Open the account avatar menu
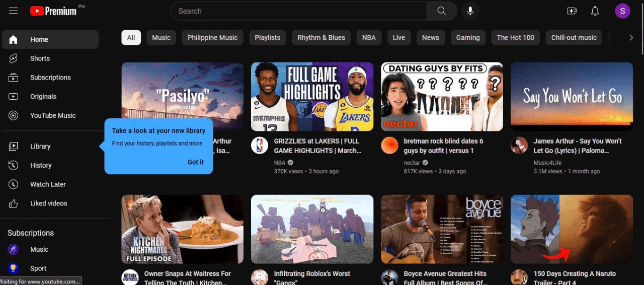Viewport: 644px width, 285px height. click(622, 11)
